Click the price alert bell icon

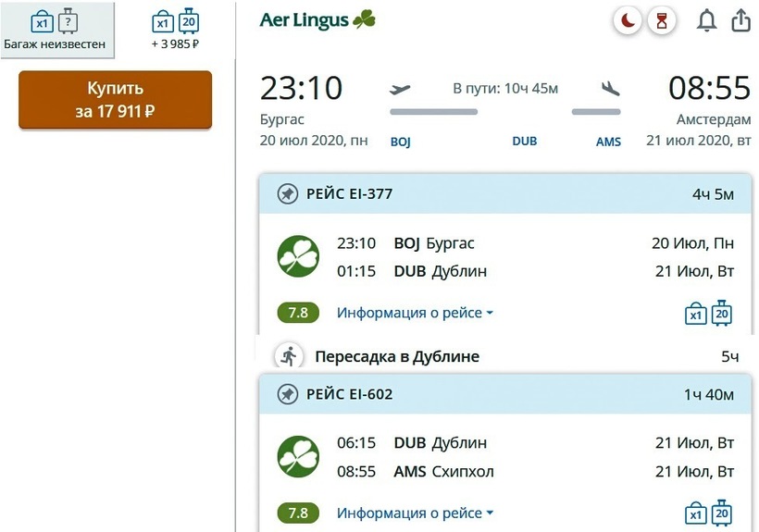[707, 20]
